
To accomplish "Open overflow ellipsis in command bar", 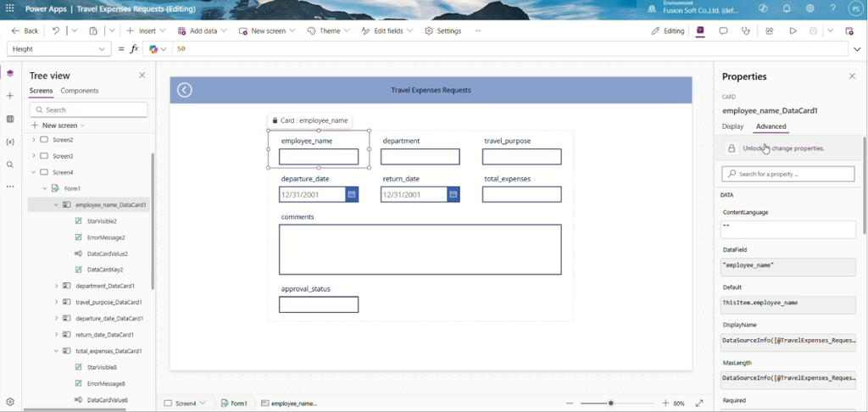I will pos(478,31).
